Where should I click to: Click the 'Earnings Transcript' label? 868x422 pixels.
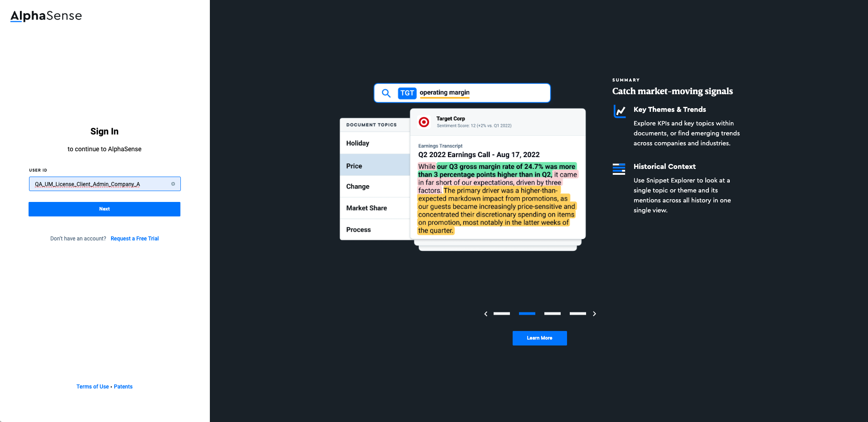tap(440, 146)
